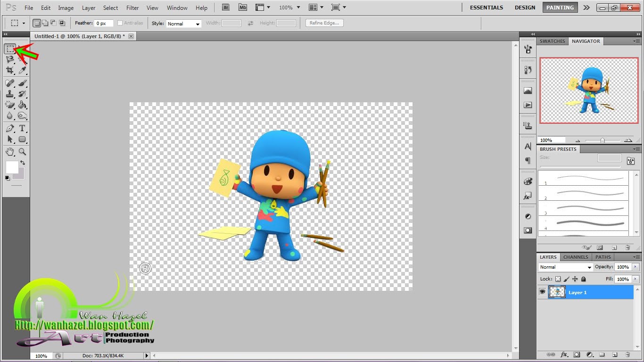Screen dimensions: 644x362
Task: Delete layer with Layers trash icon
Action: click(x=627, y=354)
